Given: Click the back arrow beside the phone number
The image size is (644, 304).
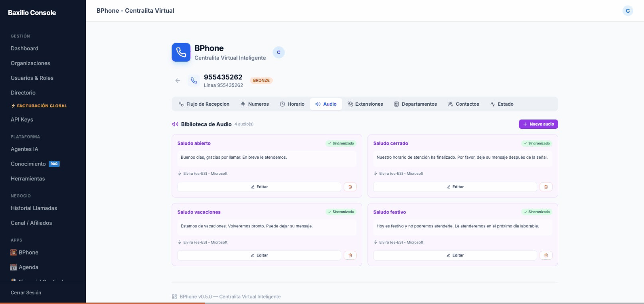Looking at the screenshot, I should click(x=178, y=81).
